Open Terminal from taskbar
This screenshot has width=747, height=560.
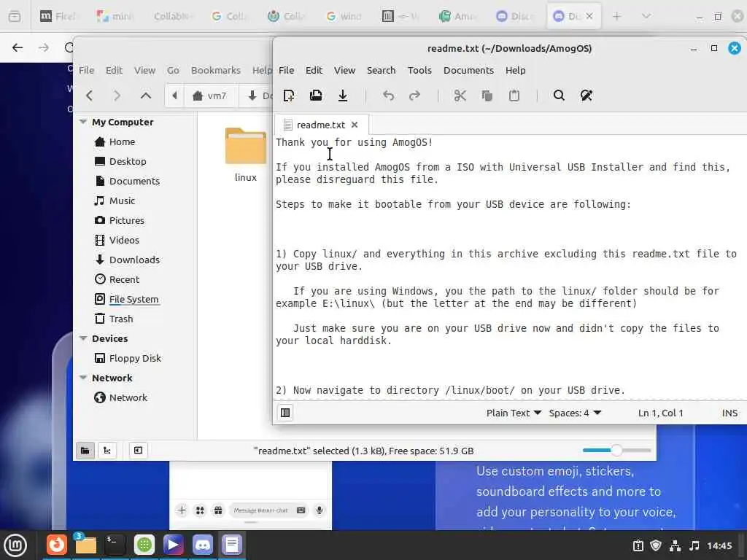[115, 544]
